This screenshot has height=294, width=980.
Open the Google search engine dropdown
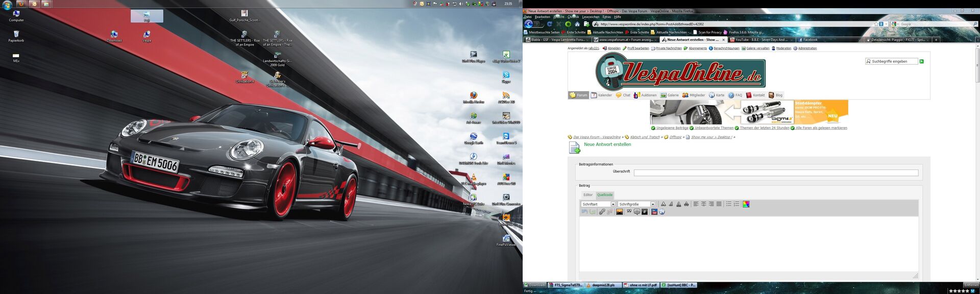pos(895,24)
